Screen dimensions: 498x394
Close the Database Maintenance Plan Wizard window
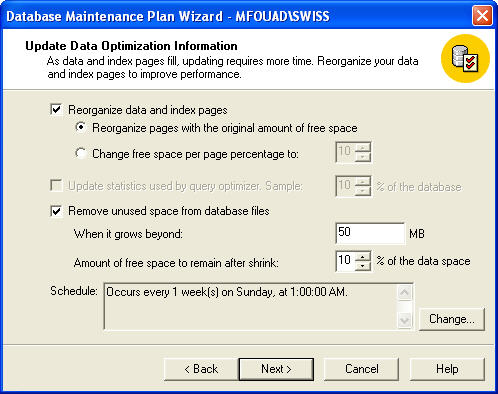click(x=482, y=16)
